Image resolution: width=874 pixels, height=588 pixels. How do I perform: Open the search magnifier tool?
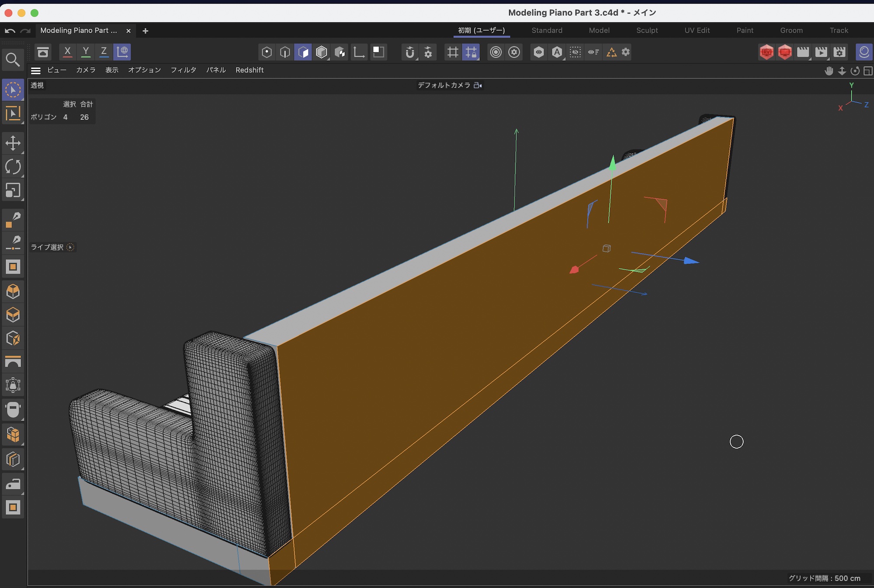pos(13,60)
